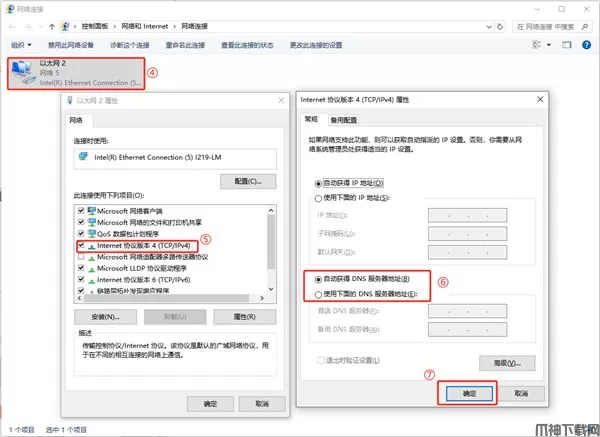Click the vertical scrollbar thumb in items list
600x437 pixels.
coord(271,242)
